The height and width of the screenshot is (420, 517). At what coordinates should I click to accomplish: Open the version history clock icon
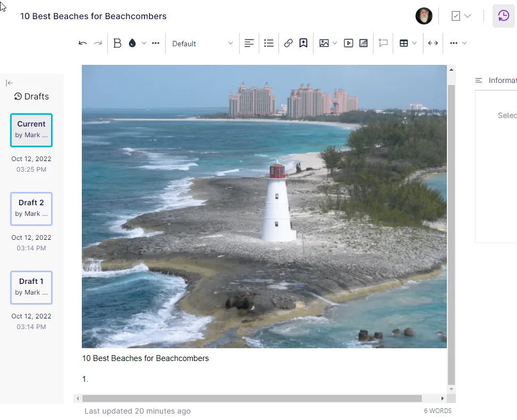coord(504,16)
